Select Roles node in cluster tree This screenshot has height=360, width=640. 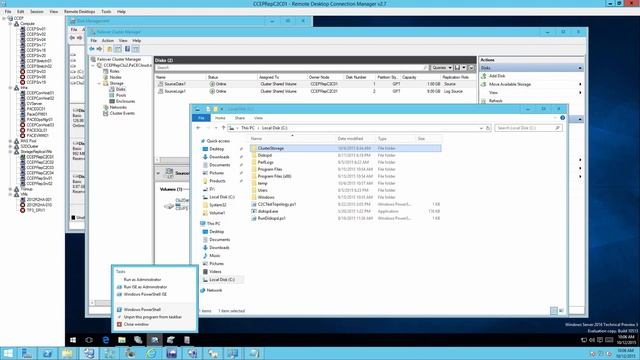click(x=114, y=71)
